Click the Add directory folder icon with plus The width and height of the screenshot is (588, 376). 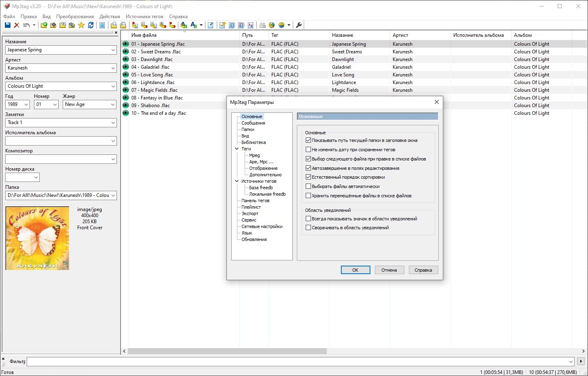tap(53, 25)
